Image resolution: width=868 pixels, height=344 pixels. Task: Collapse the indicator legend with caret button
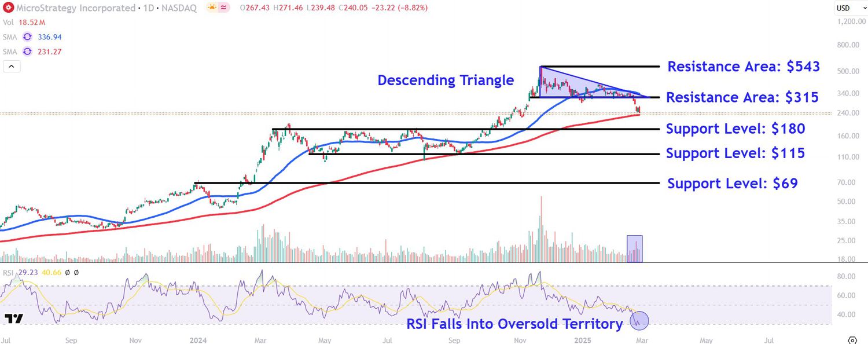tap(12, 67)
